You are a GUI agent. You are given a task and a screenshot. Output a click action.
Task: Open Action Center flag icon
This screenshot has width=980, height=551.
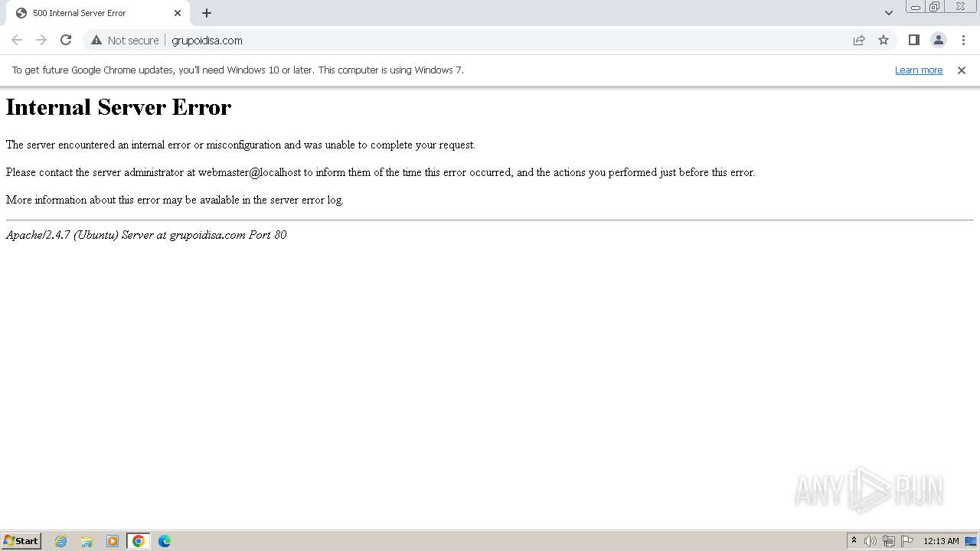(x=907, y=541)
